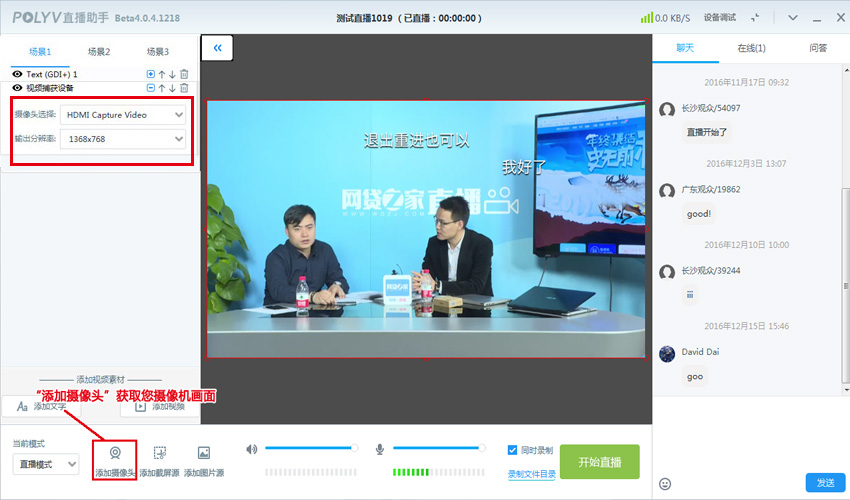Screen dimensions: 850x500
Task: Toggle visibility of 视频捕获设备 layer
Action: tap(17, 88)
